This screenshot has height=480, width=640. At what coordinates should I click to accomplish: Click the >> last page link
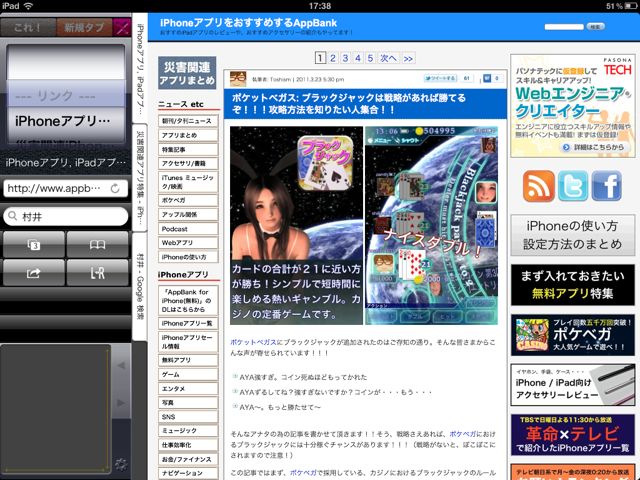coord(408,58)
